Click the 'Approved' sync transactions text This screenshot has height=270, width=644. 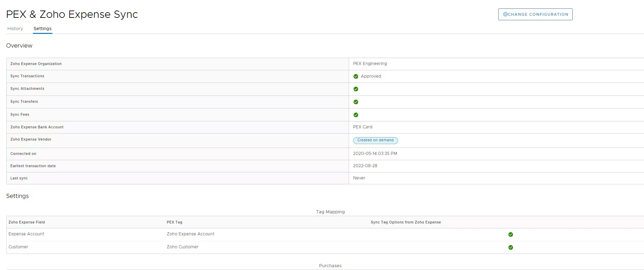point(371,76)
